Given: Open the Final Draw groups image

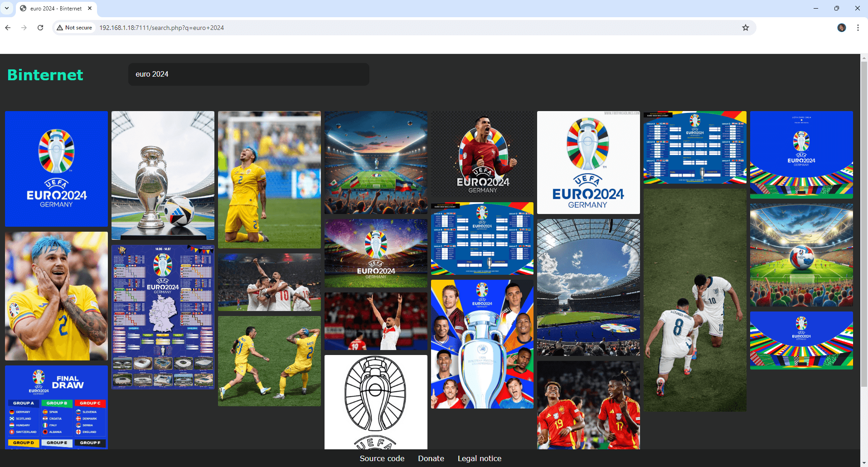Looking at the screenshot, I should coord(56,408).
